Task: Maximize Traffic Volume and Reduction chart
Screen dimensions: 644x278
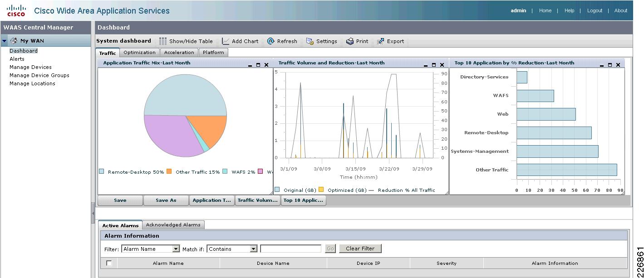Action: coord(434,65)
